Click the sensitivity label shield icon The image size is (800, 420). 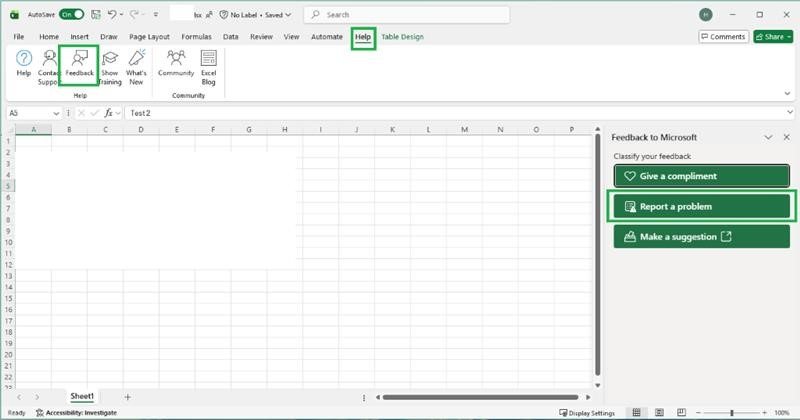click(223, 15)
